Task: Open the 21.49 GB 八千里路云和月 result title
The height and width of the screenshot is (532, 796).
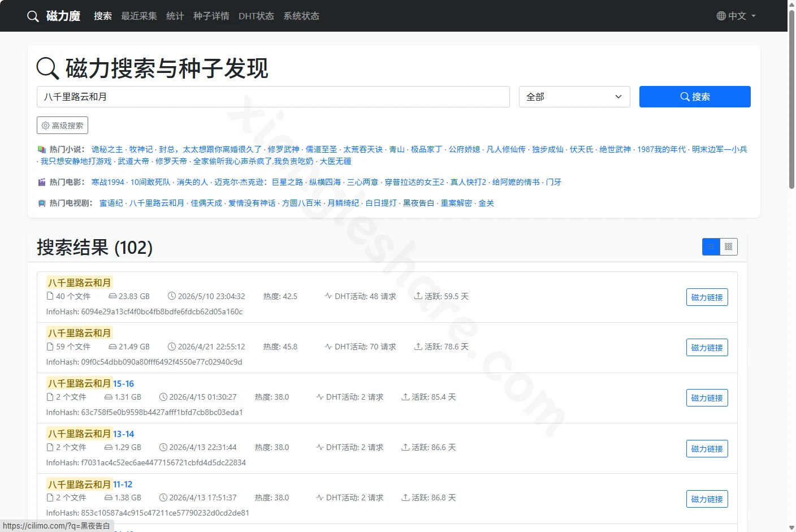Action: click(79, 333)
